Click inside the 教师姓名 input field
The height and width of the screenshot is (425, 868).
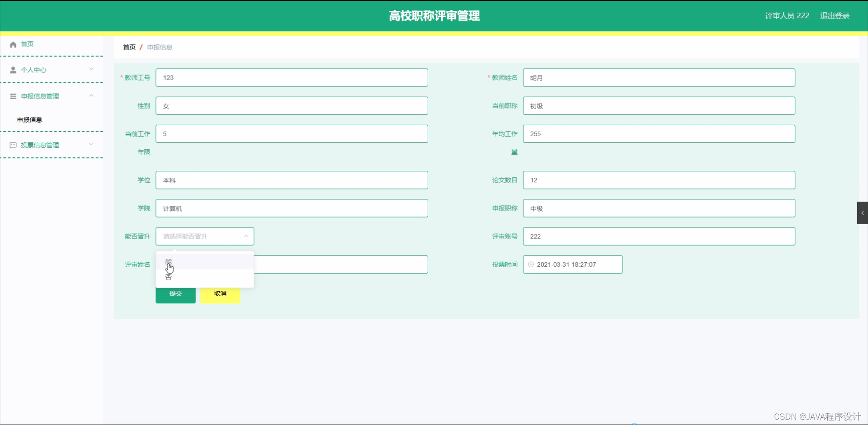click(658, 77)
